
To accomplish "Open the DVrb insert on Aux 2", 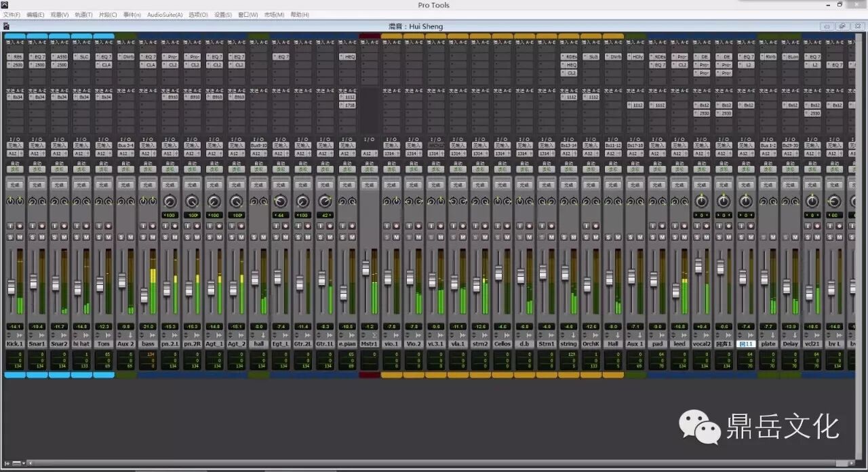I will coord(126,57).
